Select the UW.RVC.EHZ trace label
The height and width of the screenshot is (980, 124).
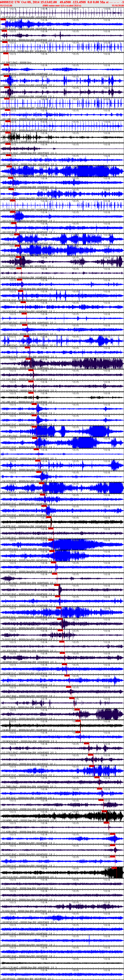point(28,447)
